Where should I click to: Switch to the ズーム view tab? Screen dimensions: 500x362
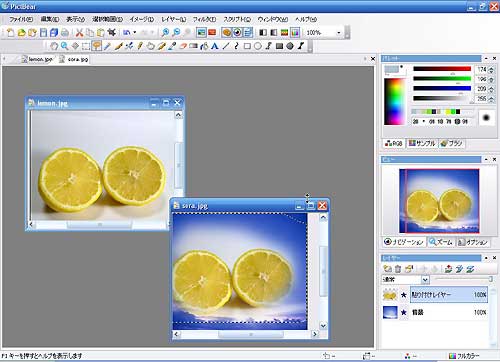(441, 242)
